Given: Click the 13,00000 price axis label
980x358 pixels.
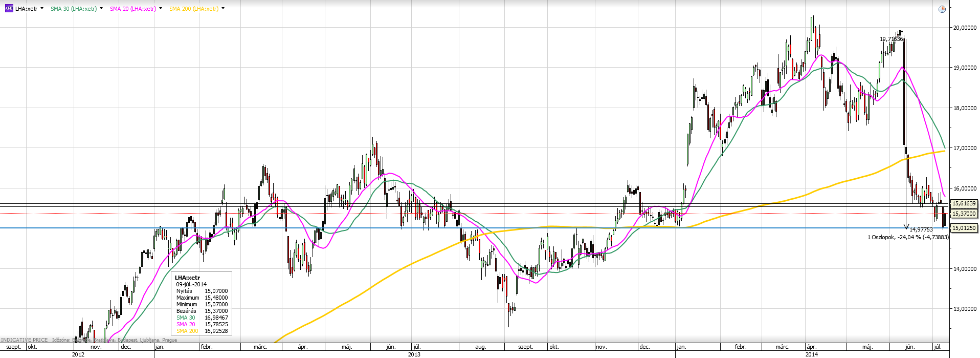Looking at the screenshot, I should click(964, 309).
